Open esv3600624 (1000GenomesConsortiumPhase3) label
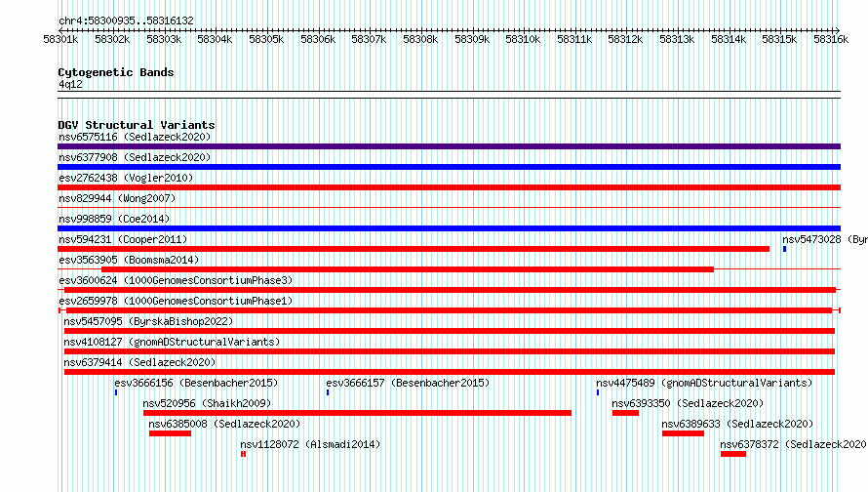868x492 pixels. pos(176,280)
